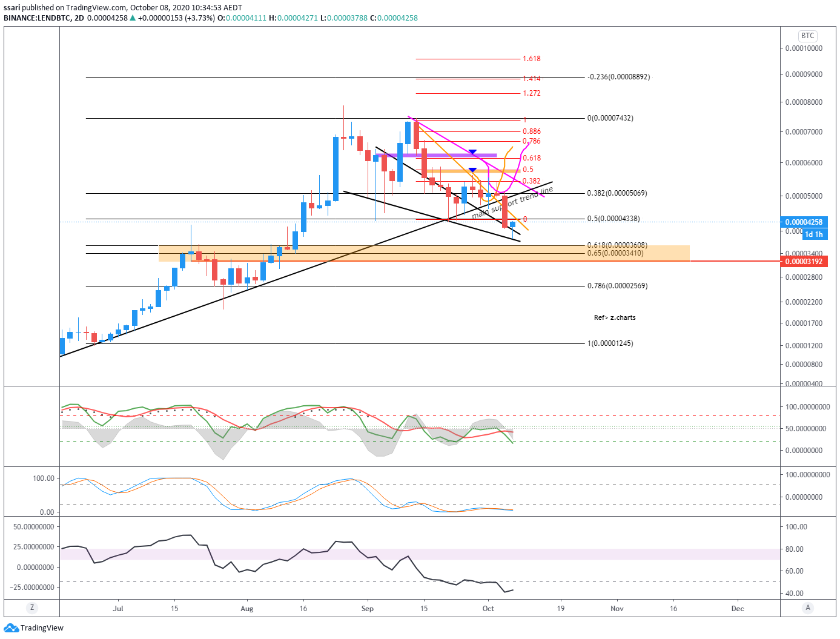This screenshot has width=840, height=639.
Task: Click the Fib label 0.65(0.00003410)
Action: tap(615, 253)
